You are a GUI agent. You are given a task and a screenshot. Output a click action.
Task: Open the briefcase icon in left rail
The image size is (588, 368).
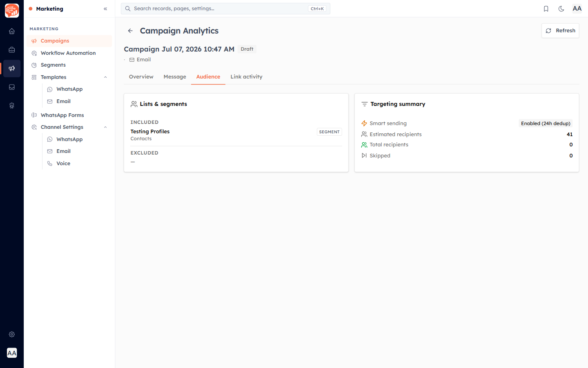12,50
